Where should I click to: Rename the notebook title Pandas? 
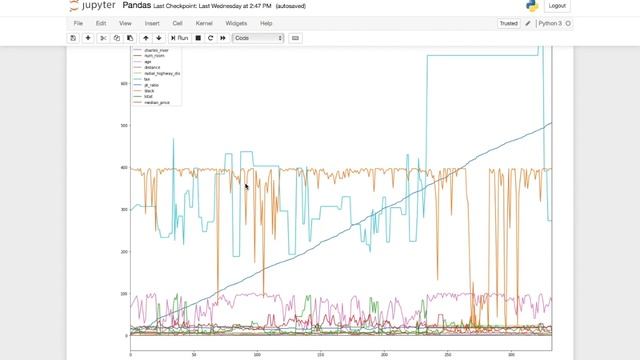[x=137, y=5]
